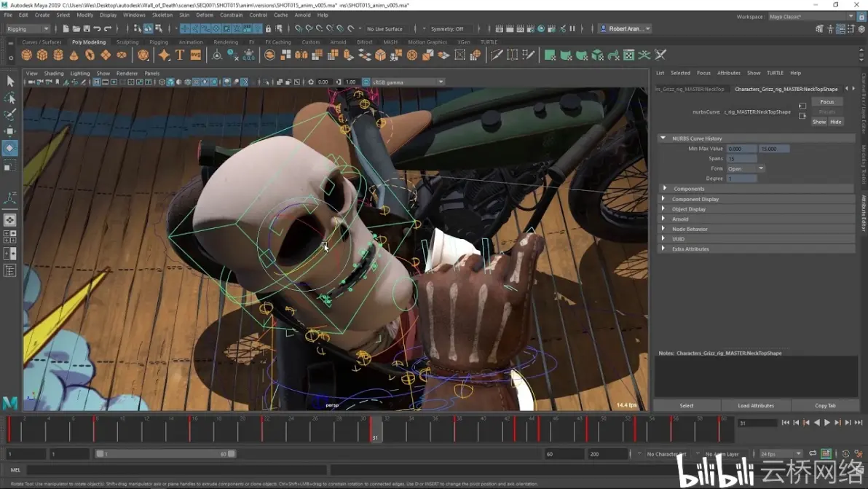868x489 pixels.
Task: Toggle the viewport grid display
Action: tap(96, 82)
